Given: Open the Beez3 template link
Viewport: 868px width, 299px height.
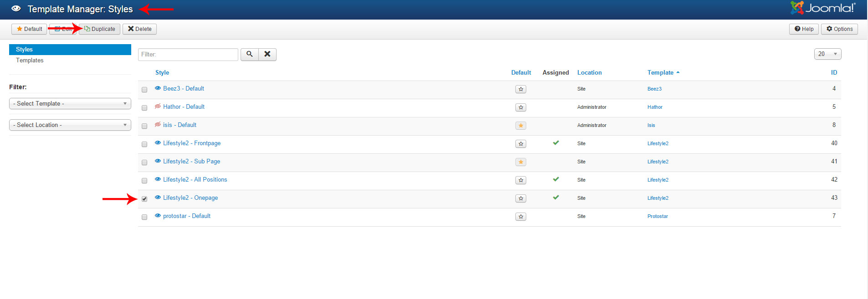Looking at the screenshot, I should (654, 89).
